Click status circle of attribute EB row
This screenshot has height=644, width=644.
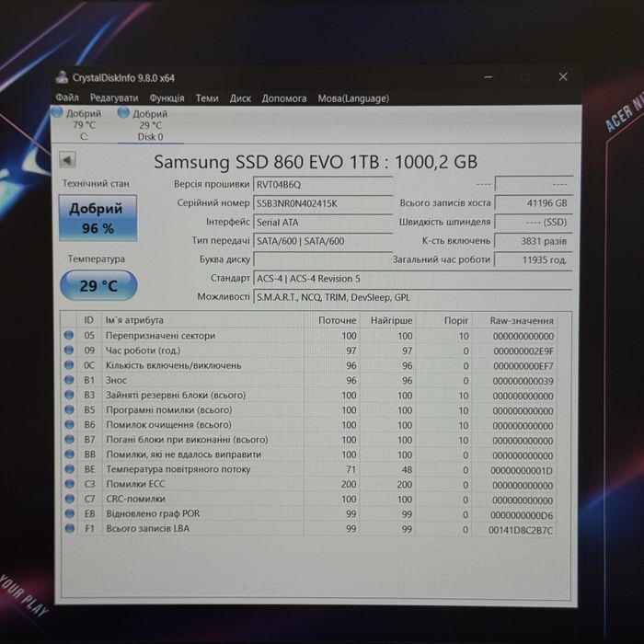(70, 513)
